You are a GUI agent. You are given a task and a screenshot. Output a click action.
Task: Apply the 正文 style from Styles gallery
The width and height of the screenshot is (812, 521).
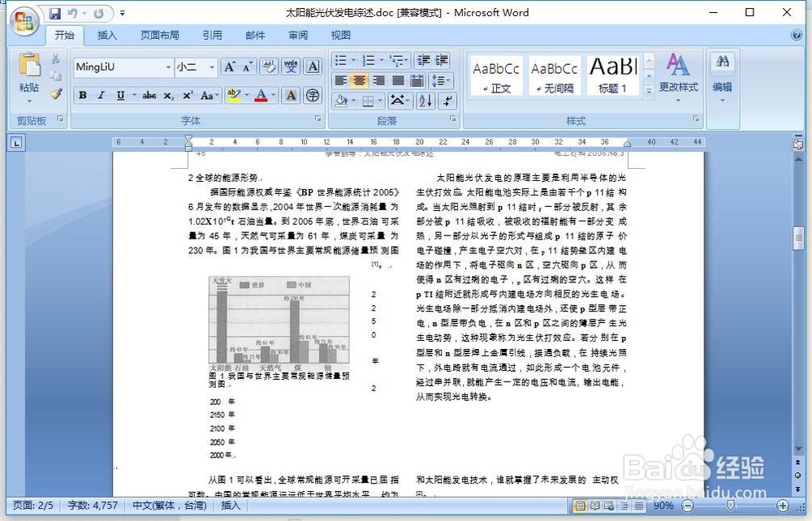495,75
